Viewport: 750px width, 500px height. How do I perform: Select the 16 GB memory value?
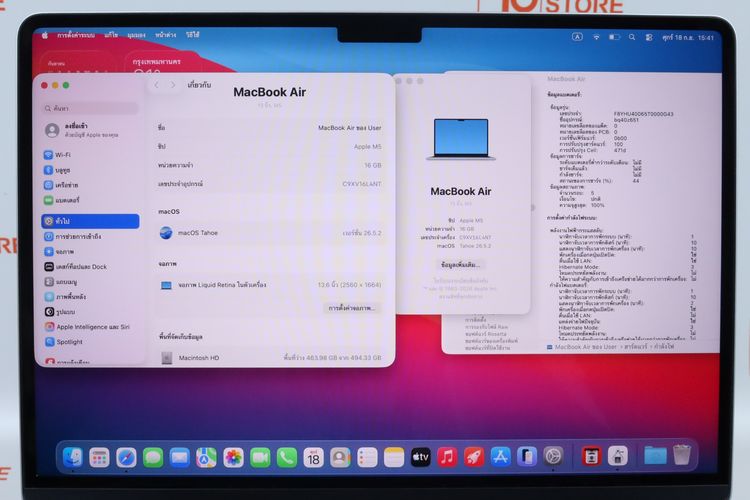click(372, 165)
